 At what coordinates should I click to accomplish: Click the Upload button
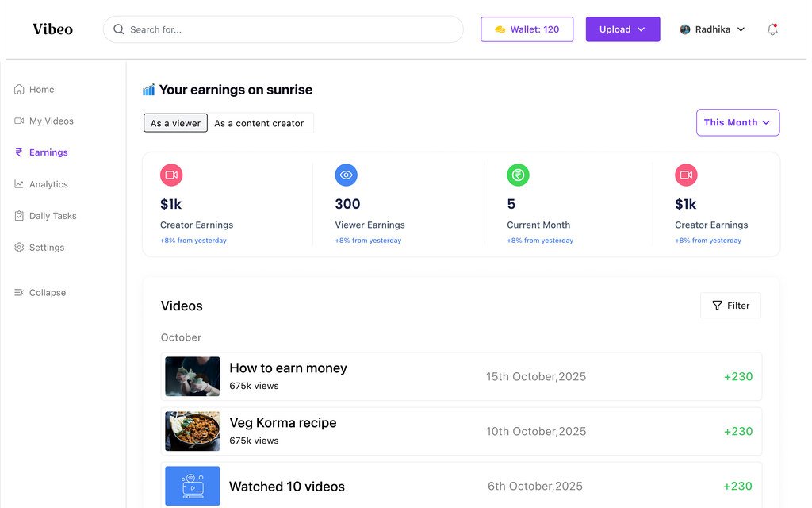(622, 29)
